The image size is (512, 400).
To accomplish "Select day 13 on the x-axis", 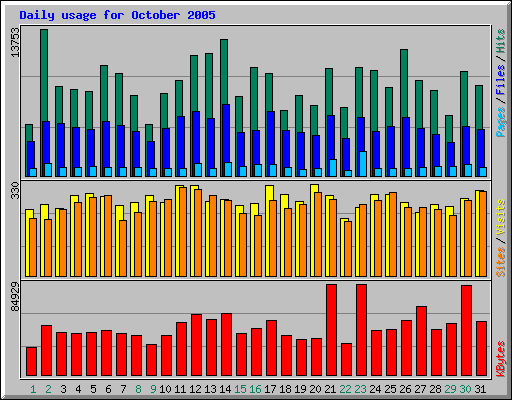I will [x=210, y=389].
